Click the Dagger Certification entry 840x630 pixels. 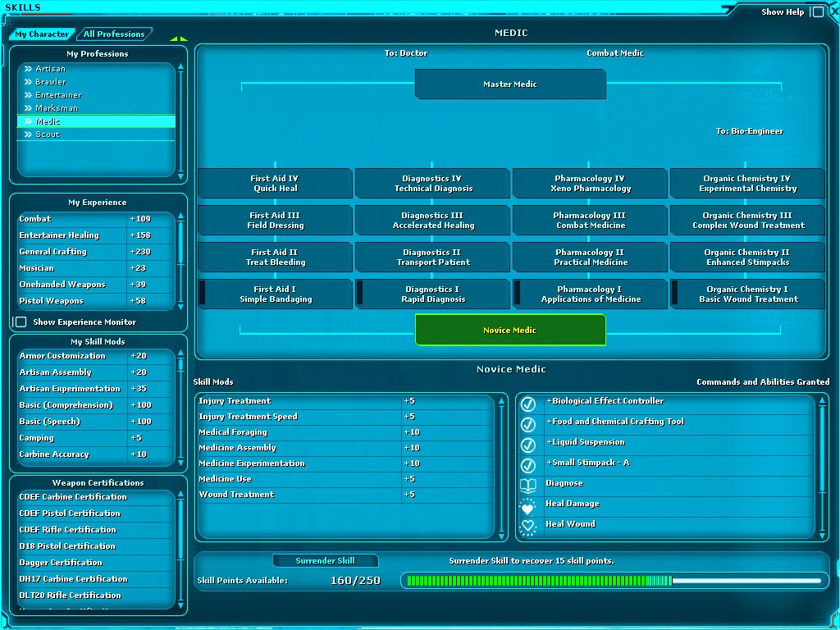pyautogui.click(x=97, y=563)
